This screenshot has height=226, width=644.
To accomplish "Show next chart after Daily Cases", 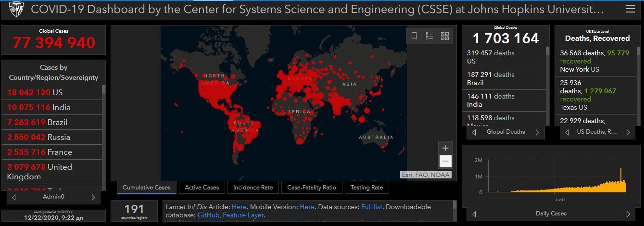I will coord(628,214).
